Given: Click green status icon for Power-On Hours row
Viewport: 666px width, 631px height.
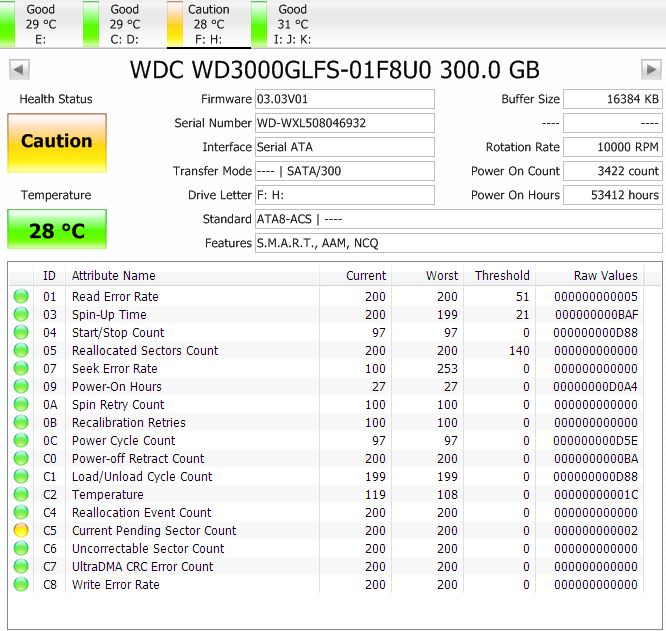Looking at the screenshot, I should point(21,386).
